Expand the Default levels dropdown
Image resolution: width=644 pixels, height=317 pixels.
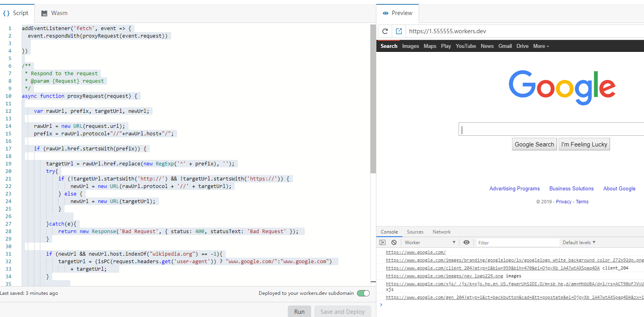(579, 243)
